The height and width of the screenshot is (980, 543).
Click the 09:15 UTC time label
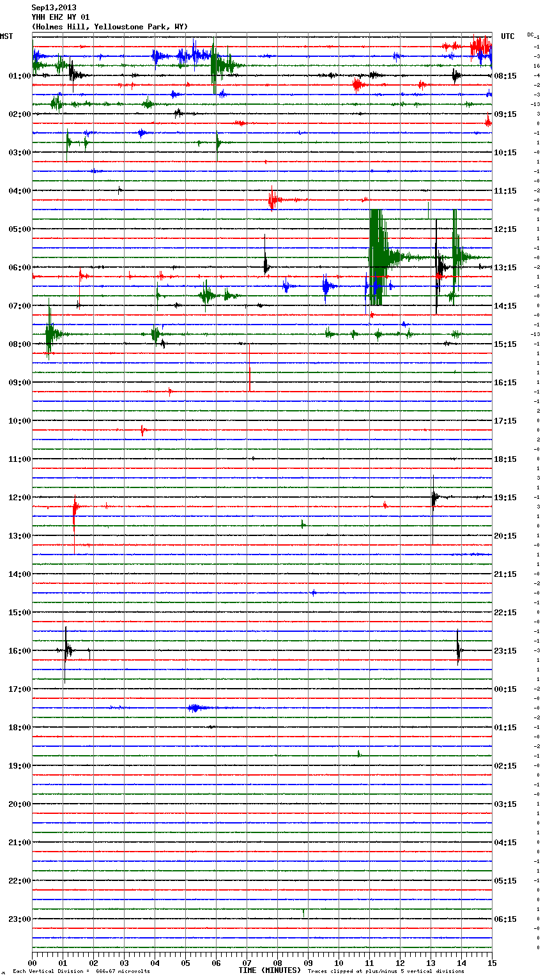click(x=505, y=114)
